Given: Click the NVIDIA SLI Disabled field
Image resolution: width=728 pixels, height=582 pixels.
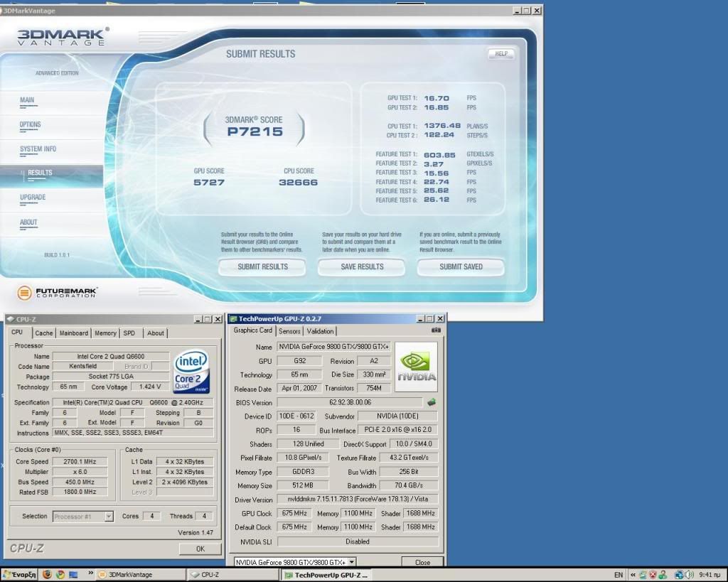Looking at the screenshot, I should coord(358,541).
